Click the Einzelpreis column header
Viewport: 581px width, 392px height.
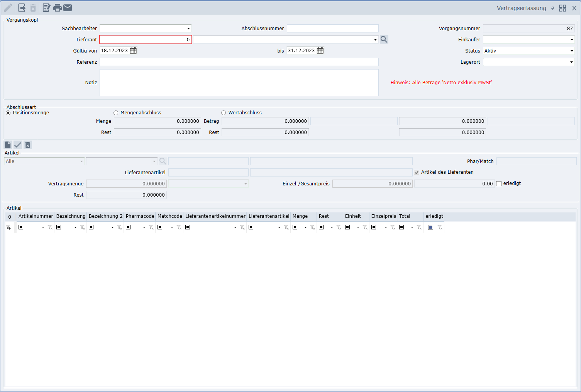pos(383,216)
